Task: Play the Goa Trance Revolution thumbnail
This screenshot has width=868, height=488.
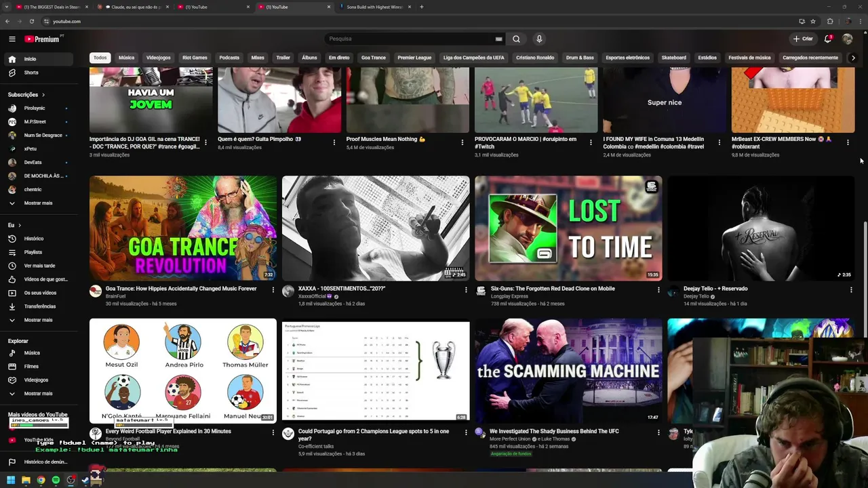Action: click(183, 228)
